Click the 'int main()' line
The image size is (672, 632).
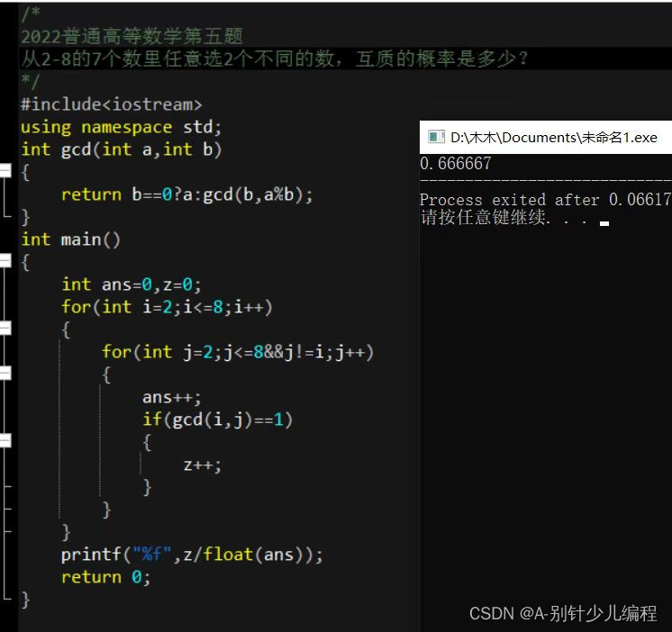click(71, 239)
